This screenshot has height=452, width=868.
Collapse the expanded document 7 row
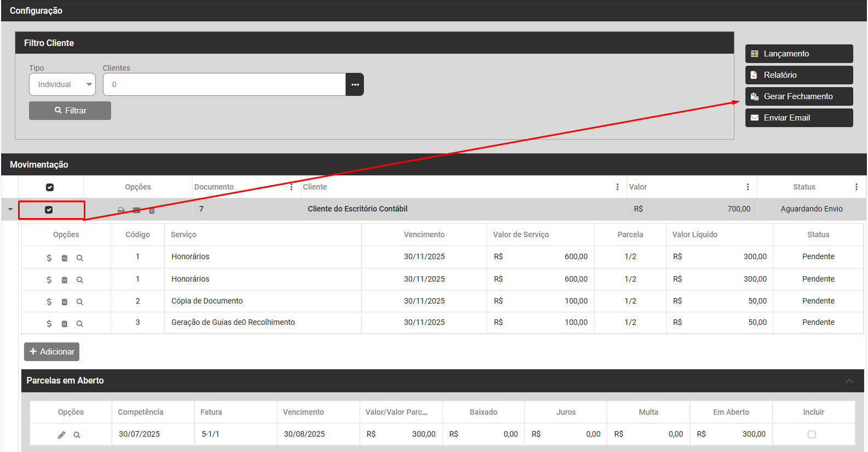tap(10, 209)
